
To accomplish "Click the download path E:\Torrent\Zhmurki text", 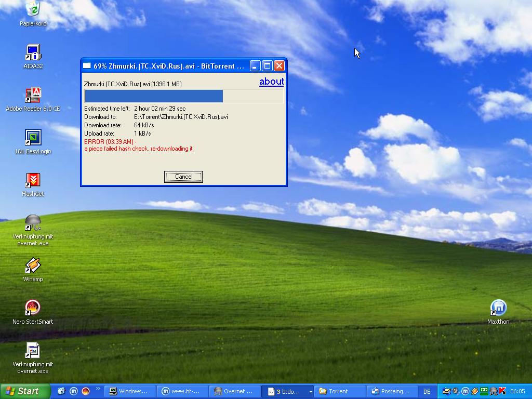I will (181, 117).
